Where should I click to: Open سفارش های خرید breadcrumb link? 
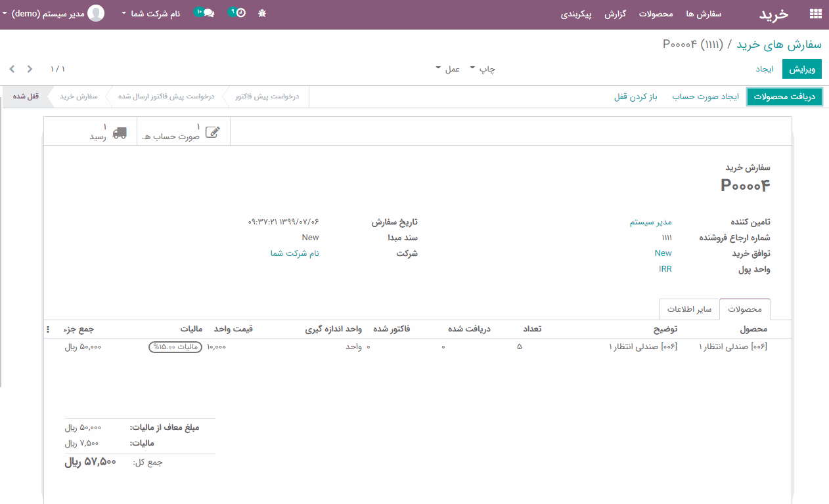(779, 44)
